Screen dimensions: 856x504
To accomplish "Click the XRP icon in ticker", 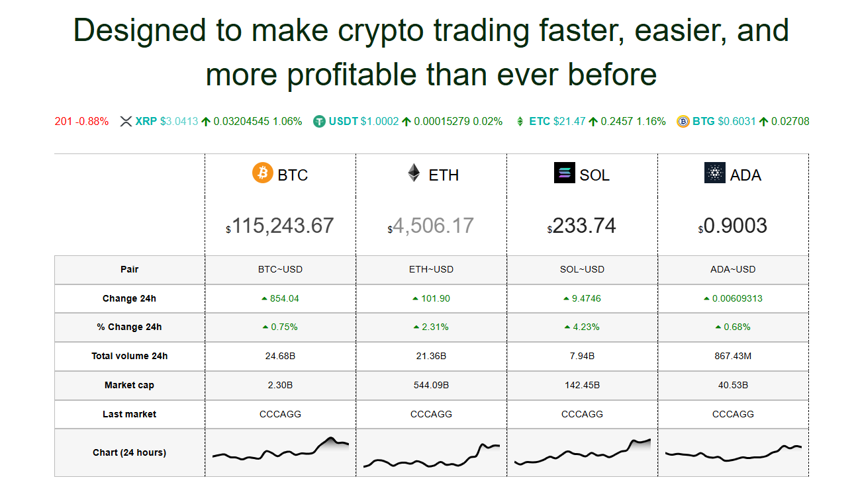I will tap(126, 122).
